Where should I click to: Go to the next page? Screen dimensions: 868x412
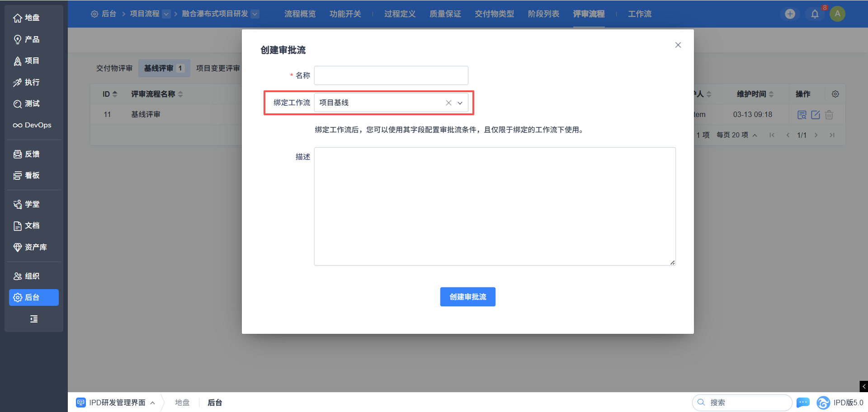[x=816, y=135]
